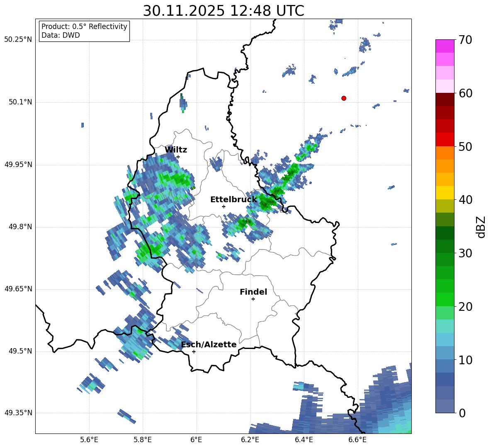The width and height of the screenshot is (491, 448).
Task: Click the yellow colorbar segment above 40
Action: click(445, 193)
